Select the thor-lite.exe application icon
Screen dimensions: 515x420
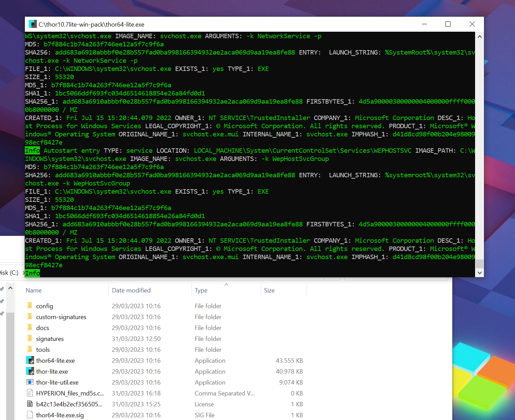pyautogui.click(x=30, y=371)
